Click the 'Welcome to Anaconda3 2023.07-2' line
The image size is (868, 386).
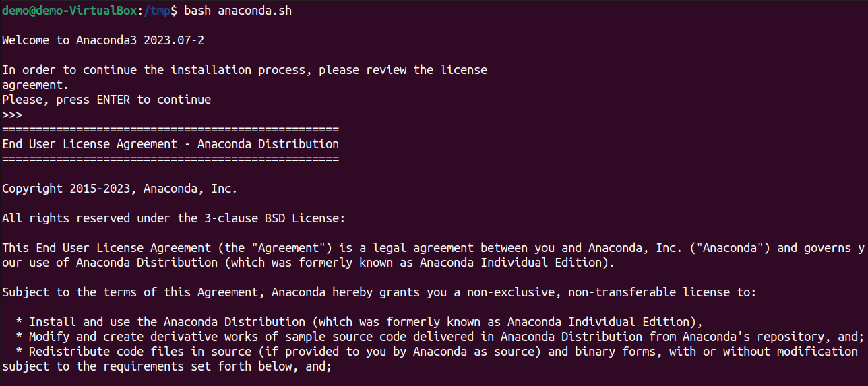103,40
